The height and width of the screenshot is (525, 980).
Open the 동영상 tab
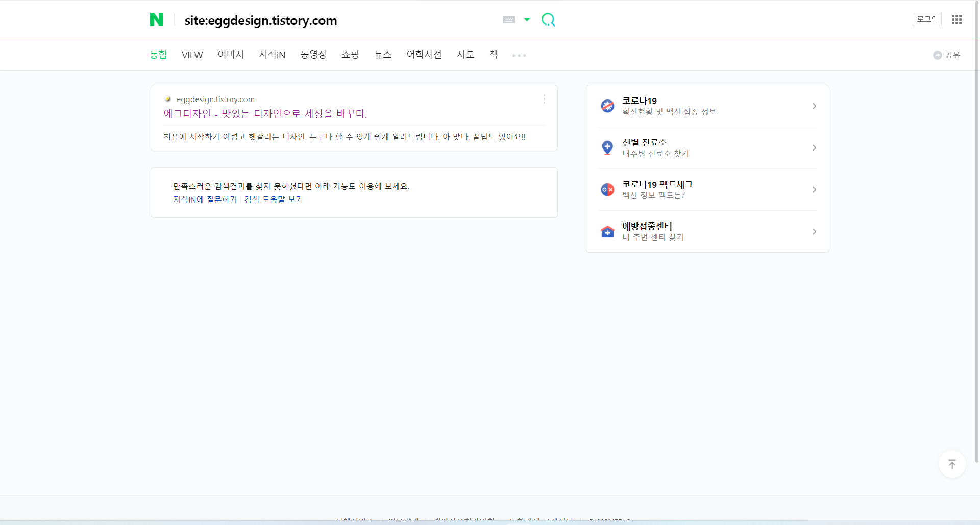tap(313, 54)
